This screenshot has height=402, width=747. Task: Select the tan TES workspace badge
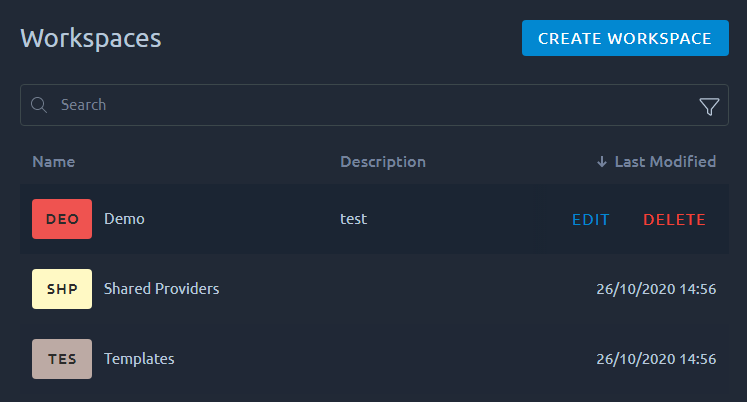[x=62, y=359]
